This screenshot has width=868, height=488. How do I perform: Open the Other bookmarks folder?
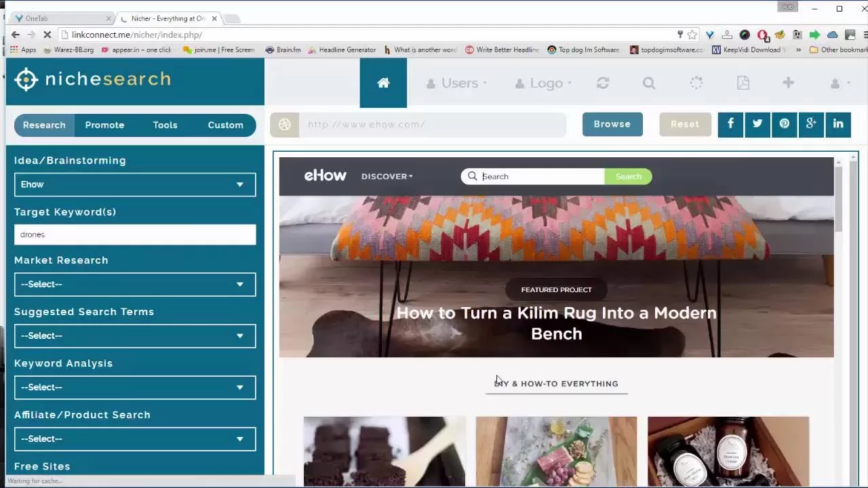838,49
